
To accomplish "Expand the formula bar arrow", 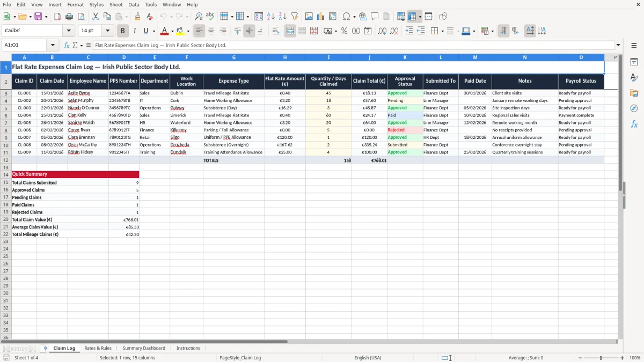I will (x=618, y=45).
